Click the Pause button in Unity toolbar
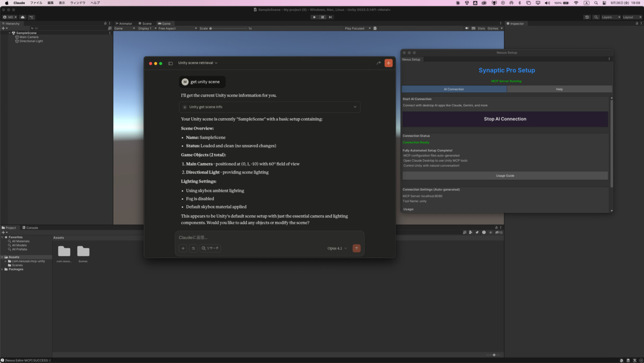This screenshot has width=644, height=363. (323, 17)
